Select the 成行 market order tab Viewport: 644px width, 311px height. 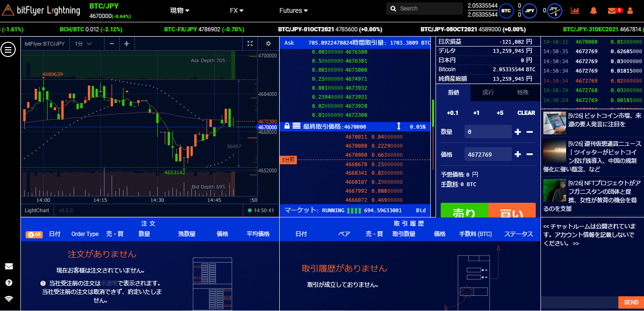(488, 93)
